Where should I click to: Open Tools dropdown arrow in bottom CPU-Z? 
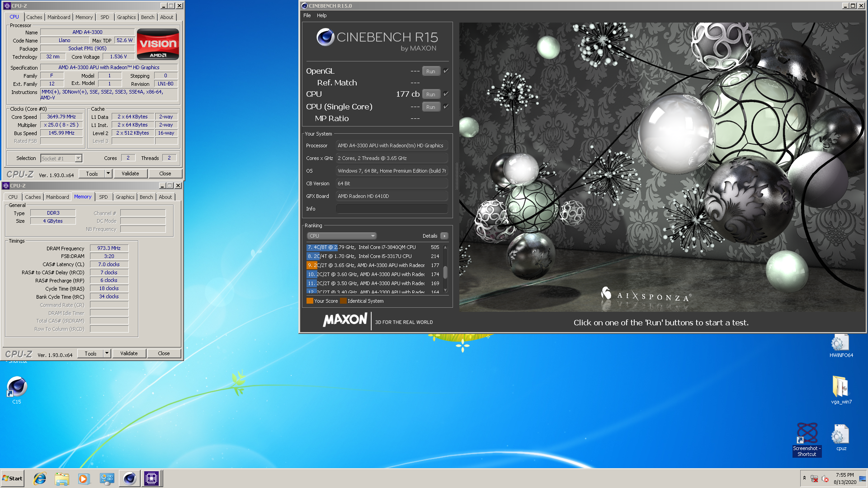tap(107, 353)
